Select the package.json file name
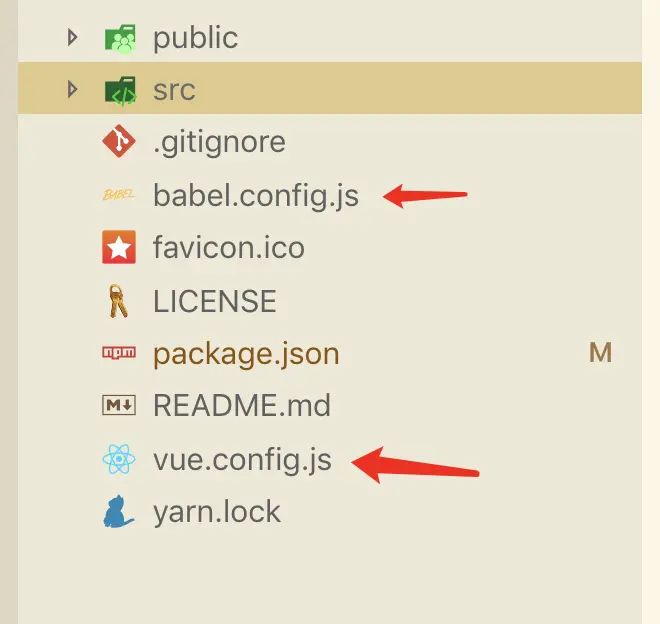Screen dimensions: 660x624 click(x=246, y=353)
